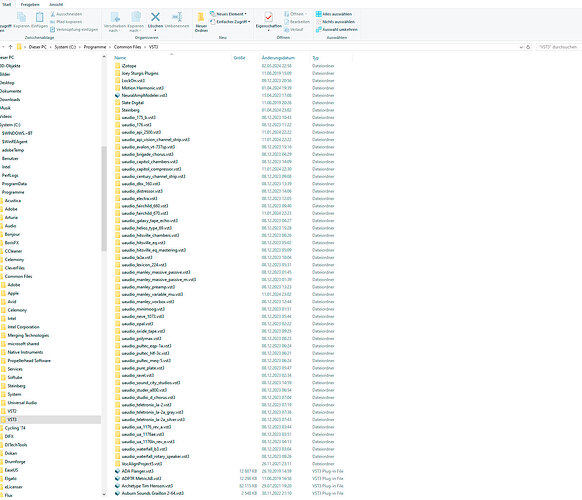Sort by the Änderungsdatum column header

point(278,58)
